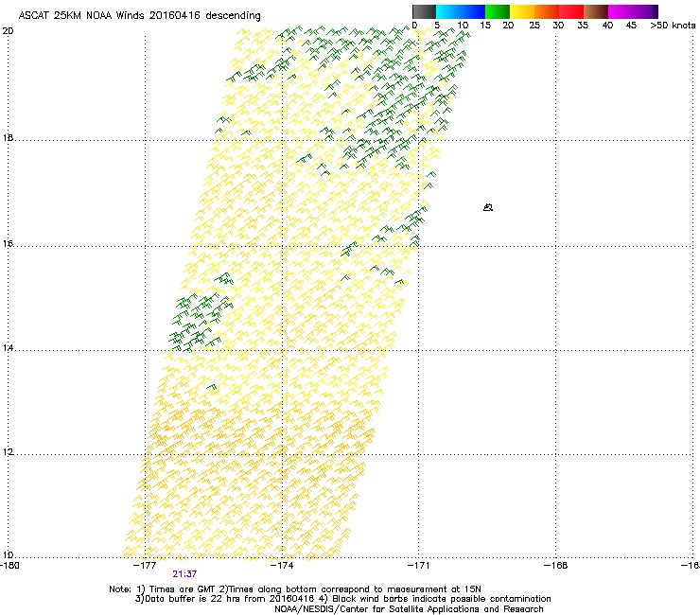Click the 20 latitude axis label
Image resolution: width=700 pixels, height=615 pixels.
pyautogui.click(x=8, y=31)
